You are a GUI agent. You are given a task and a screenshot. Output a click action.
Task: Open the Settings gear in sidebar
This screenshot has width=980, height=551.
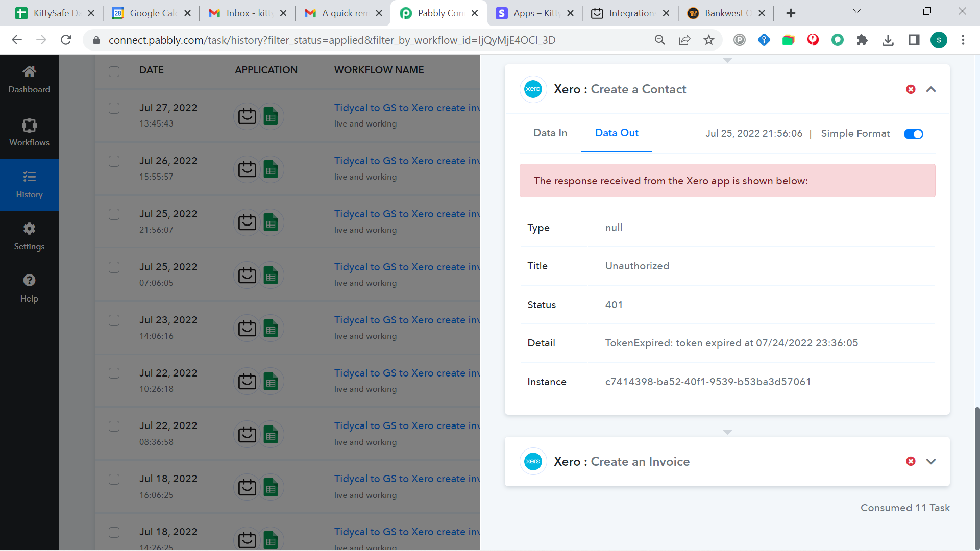pyautogui.click(x=29, y=229)
